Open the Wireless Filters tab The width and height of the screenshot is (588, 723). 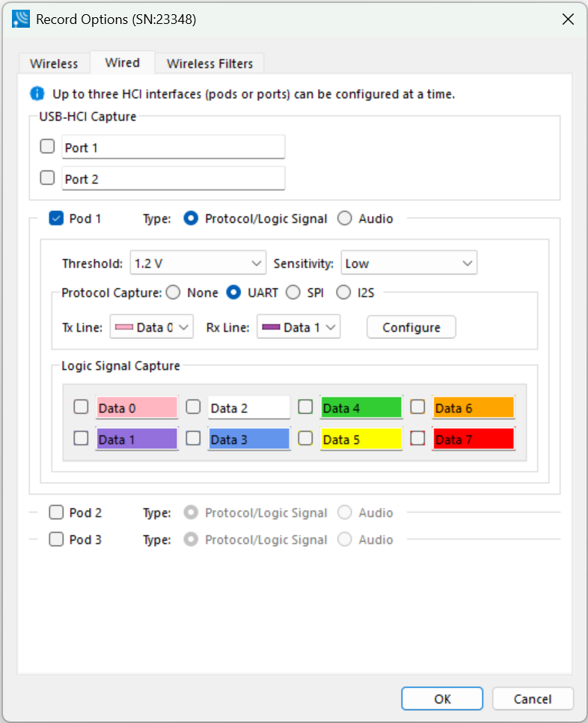pyautogui.click(x=209, y=63)
